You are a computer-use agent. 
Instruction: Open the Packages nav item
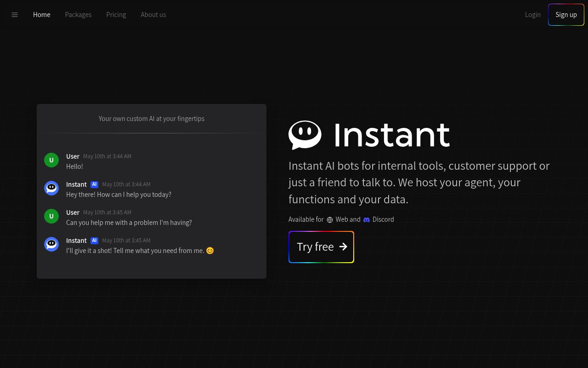(78, 15)
